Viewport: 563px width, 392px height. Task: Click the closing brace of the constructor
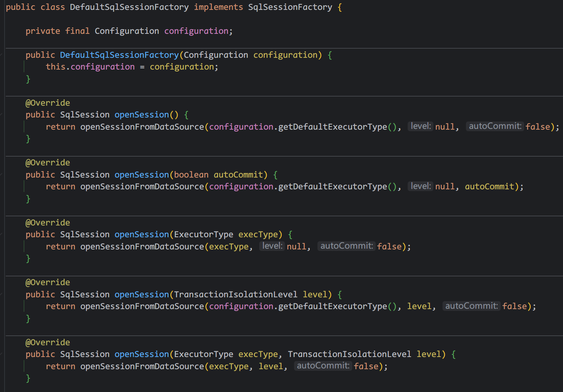(28, 79)
